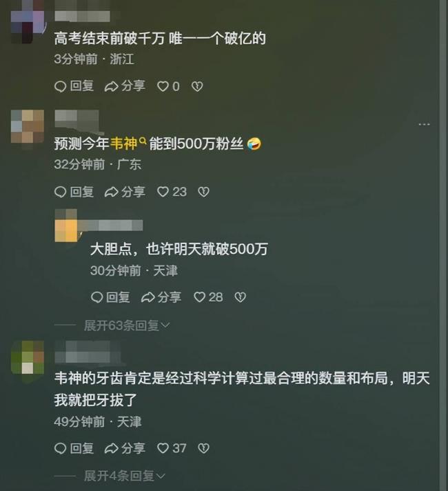This screenshot has height=491, width=448.
Task: Share the 韦神的牙齿 comment
Action: [125, 448]
